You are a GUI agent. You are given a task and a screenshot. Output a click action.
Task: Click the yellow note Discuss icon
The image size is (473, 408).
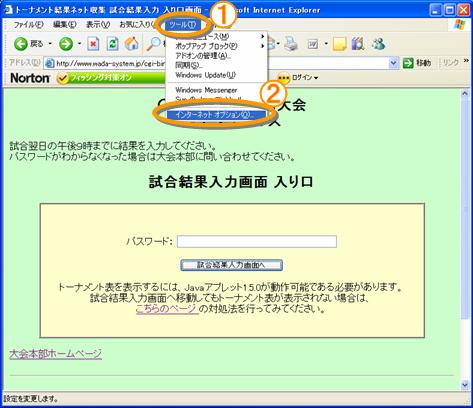(339, 44)
